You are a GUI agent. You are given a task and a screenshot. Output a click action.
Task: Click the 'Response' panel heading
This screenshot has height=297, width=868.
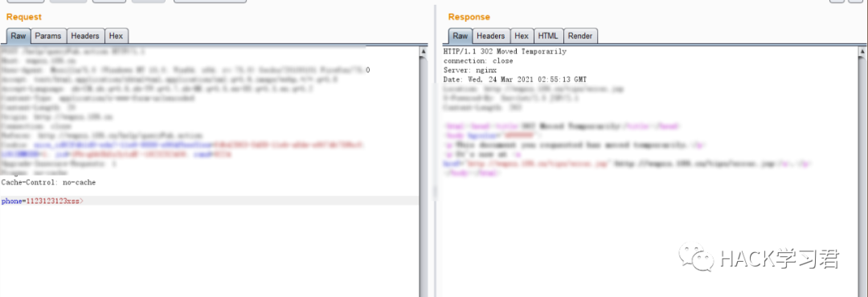click(469, 17)
